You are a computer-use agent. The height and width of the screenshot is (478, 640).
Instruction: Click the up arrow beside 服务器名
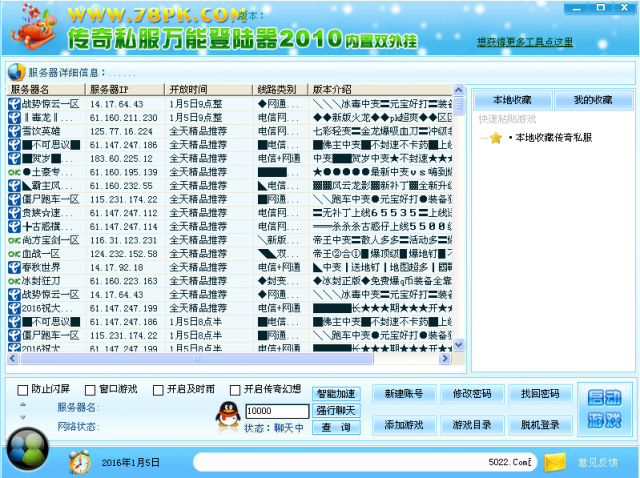23,404
